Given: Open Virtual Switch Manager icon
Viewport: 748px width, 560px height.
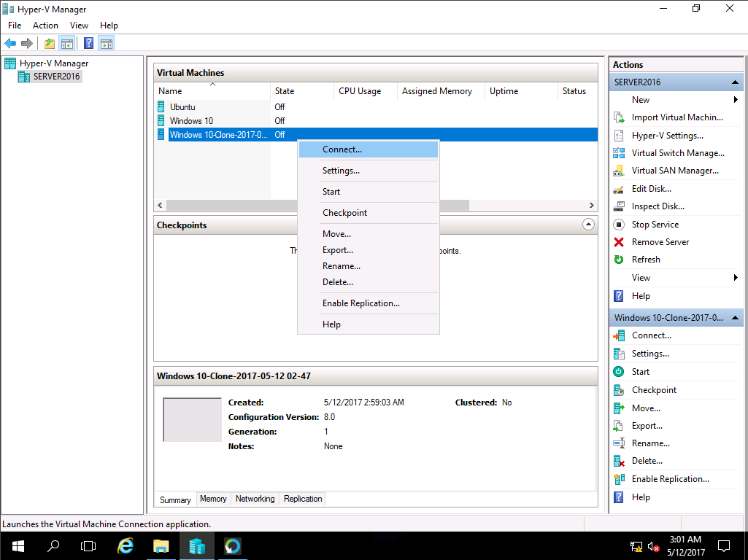Looking at the screenshot, I should tap(619, 153).
